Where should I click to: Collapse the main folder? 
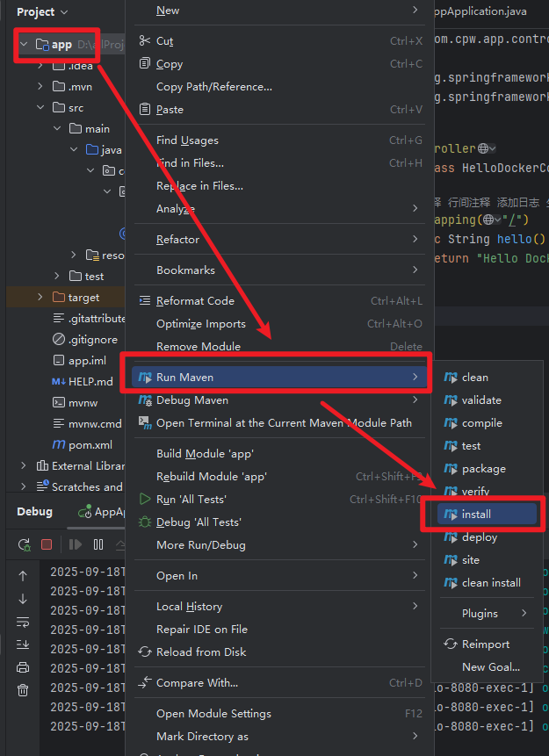tap(57, 129)
